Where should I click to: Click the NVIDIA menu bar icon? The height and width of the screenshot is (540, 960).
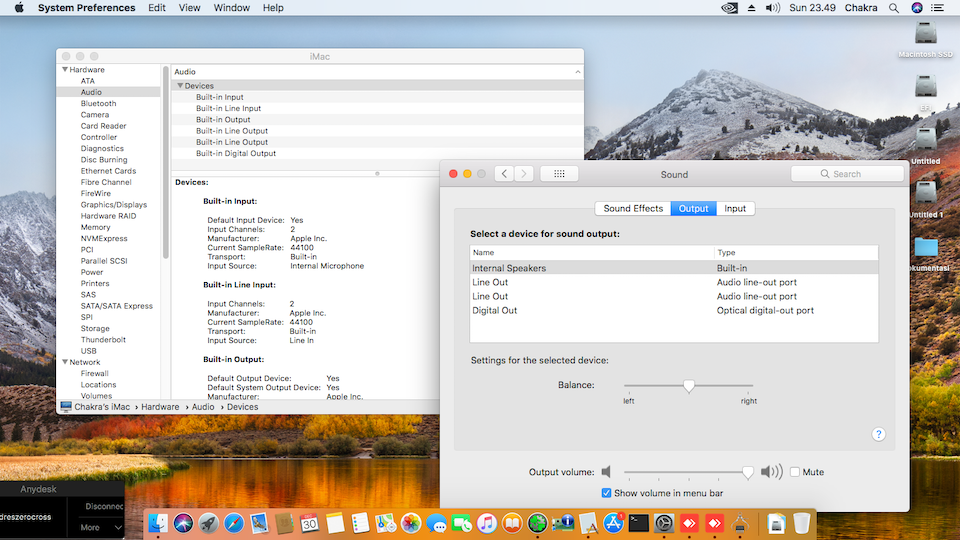[x=729, y=8]
